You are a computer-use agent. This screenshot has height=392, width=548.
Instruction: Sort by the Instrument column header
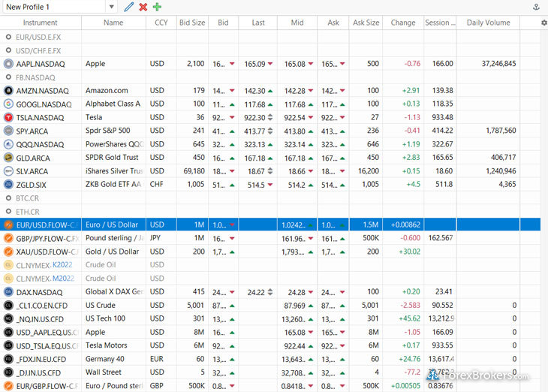tap(41, 23)
